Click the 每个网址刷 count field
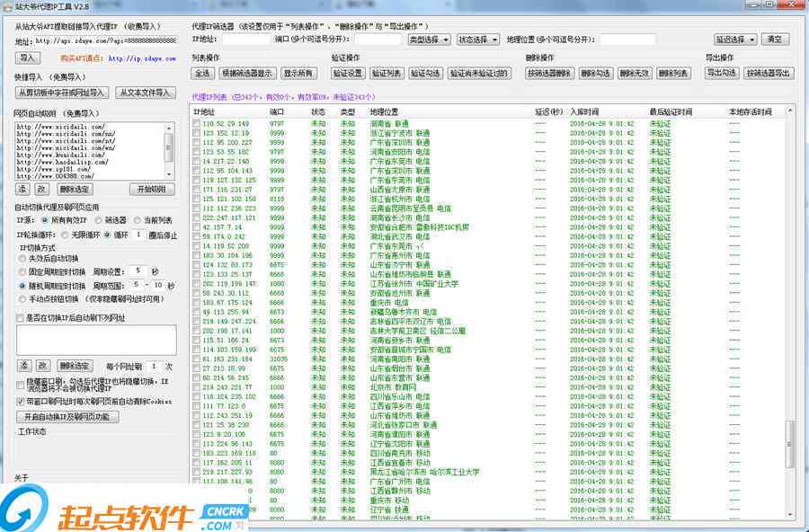 pos(154,367)
